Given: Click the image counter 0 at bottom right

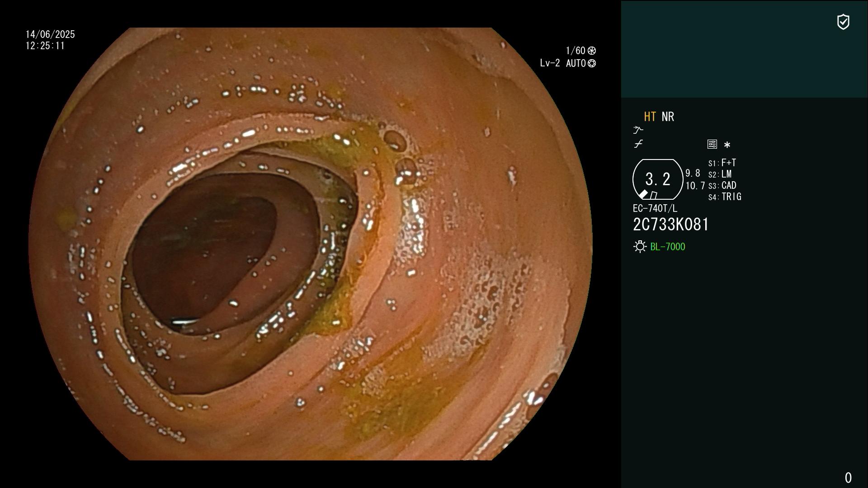Looking at the screenshot, I should [848, 478].
